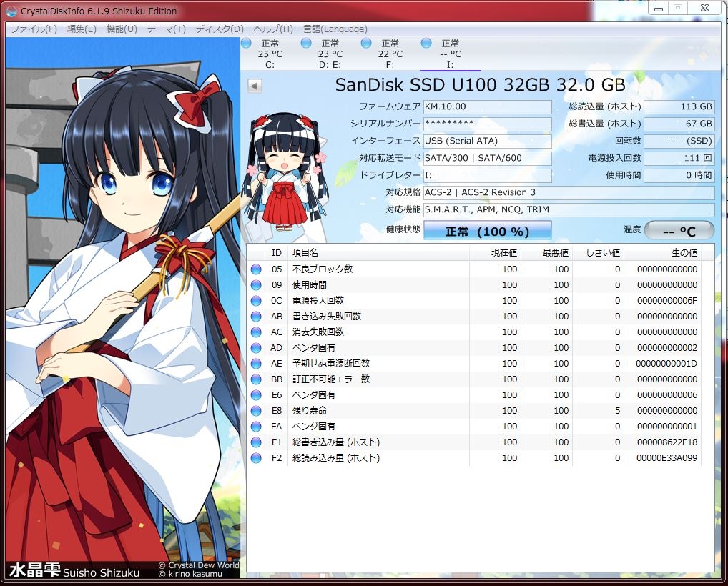This screenshot has width=728, height=586.
Task: Click the power-on count value 111 回
Action: click(x=679, y=158)
